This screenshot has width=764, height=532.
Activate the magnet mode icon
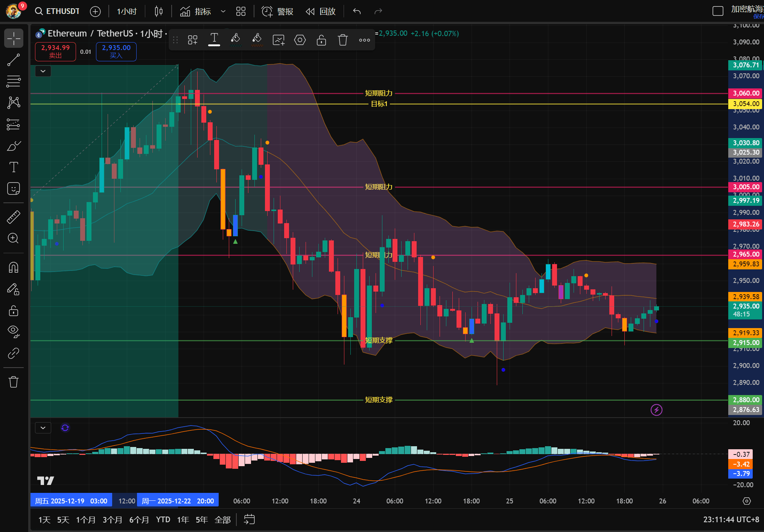pos(14,268)
